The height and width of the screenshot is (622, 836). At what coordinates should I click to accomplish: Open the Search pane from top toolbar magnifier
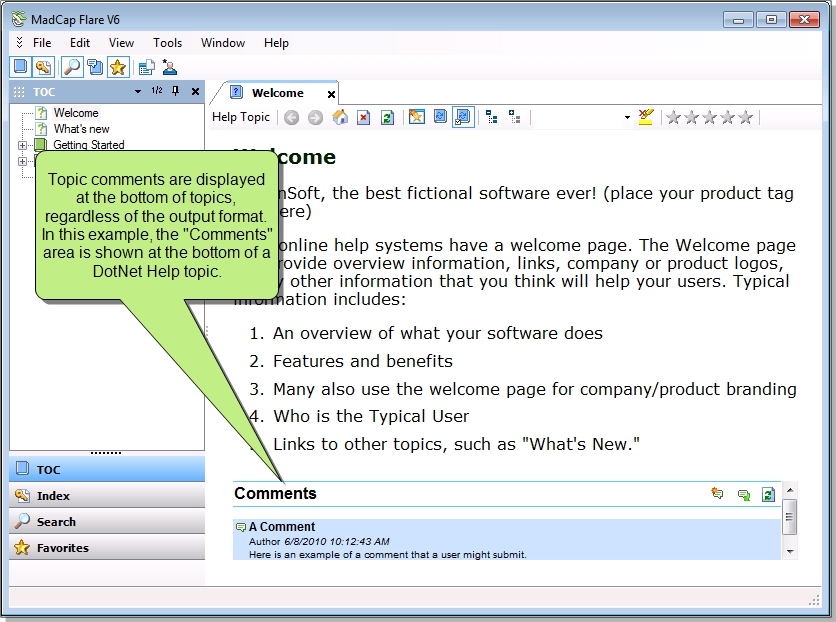[72, 67]
